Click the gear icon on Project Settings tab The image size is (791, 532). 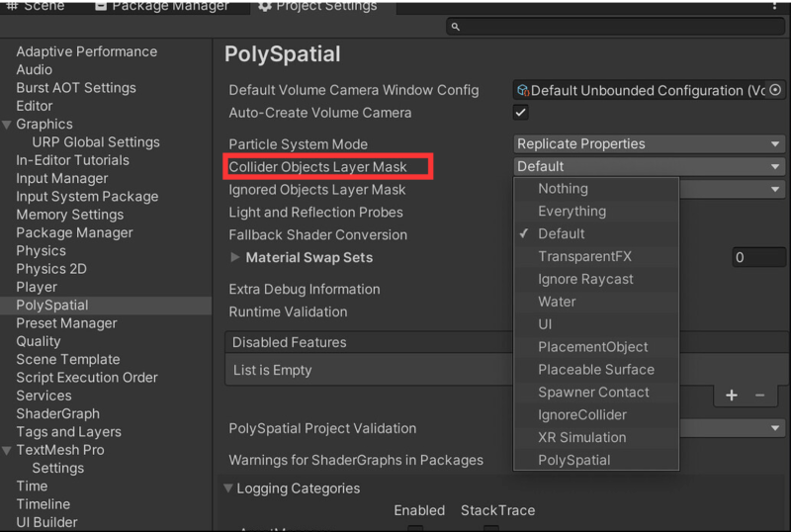[264, 6]
